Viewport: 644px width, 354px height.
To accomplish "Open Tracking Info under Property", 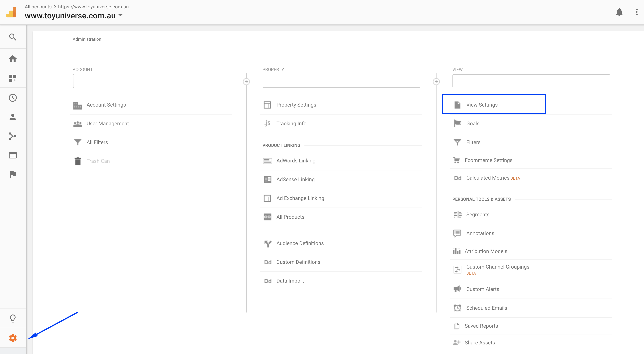I will coord(291,123).
